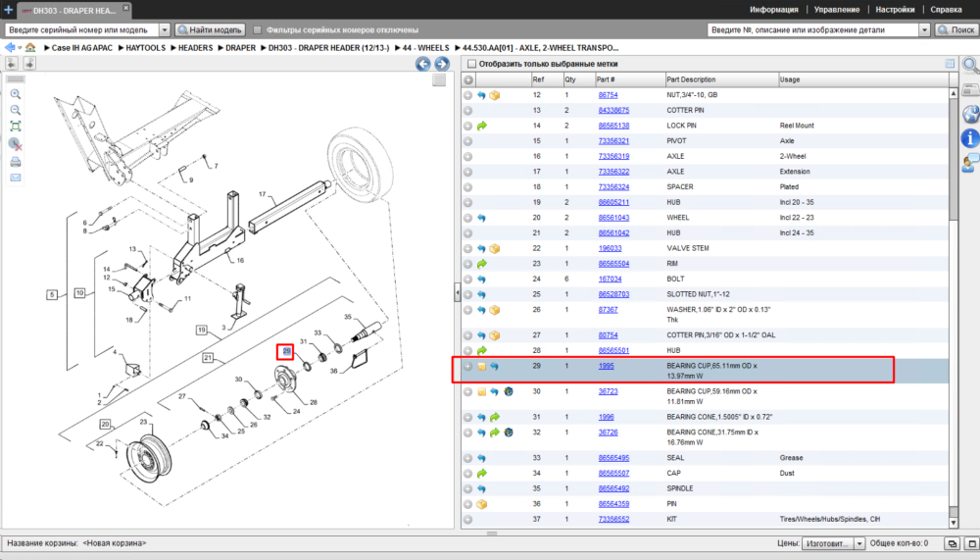Open the Информация menu
Viewport: 980px width, 560px height.
[774, 10]
